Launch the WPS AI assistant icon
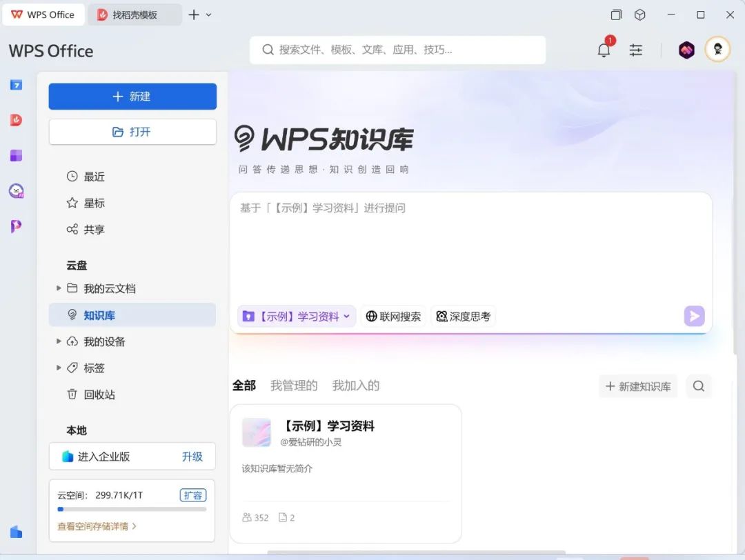 pyautogui.click(x=16, y=191)
